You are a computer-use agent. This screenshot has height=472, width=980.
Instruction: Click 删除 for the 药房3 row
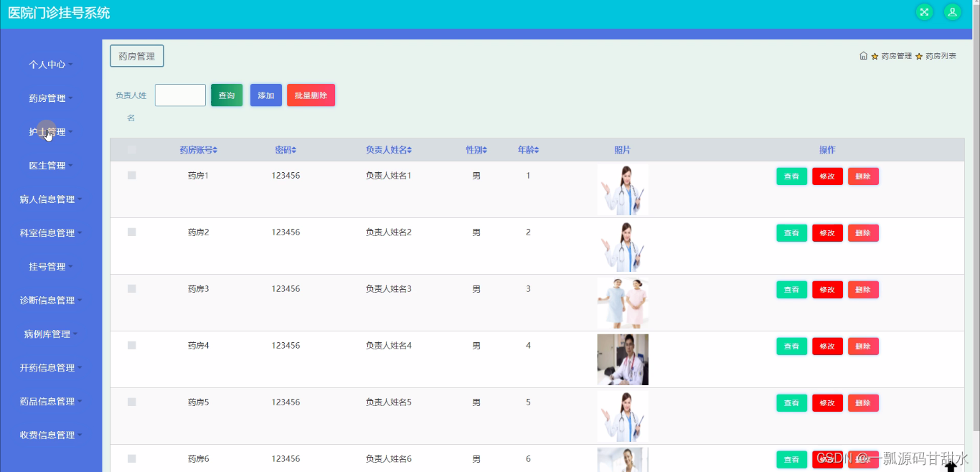863,290
